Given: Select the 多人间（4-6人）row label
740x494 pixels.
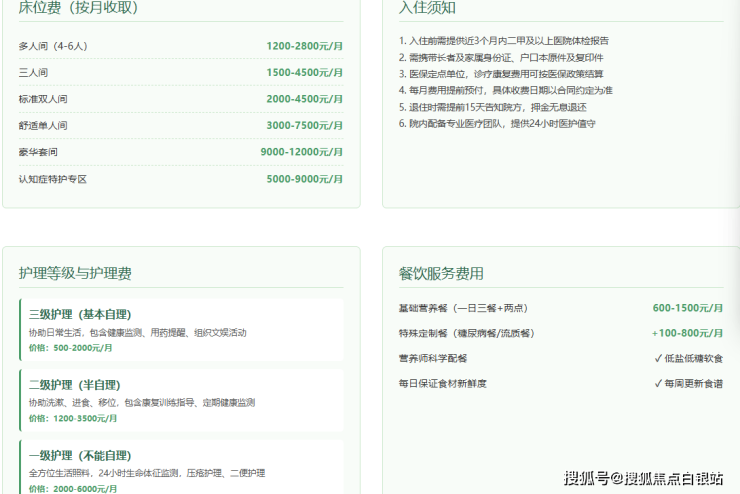Looking at the screenshot, I should click(x=53, y=46).
